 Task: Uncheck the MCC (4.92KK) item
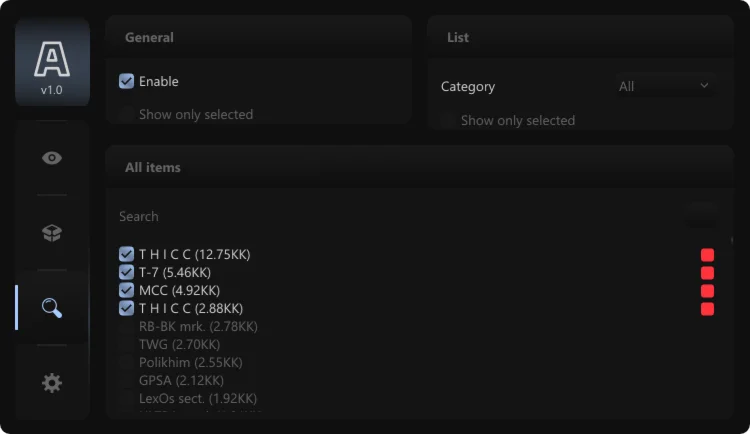[x=127, y=290]
